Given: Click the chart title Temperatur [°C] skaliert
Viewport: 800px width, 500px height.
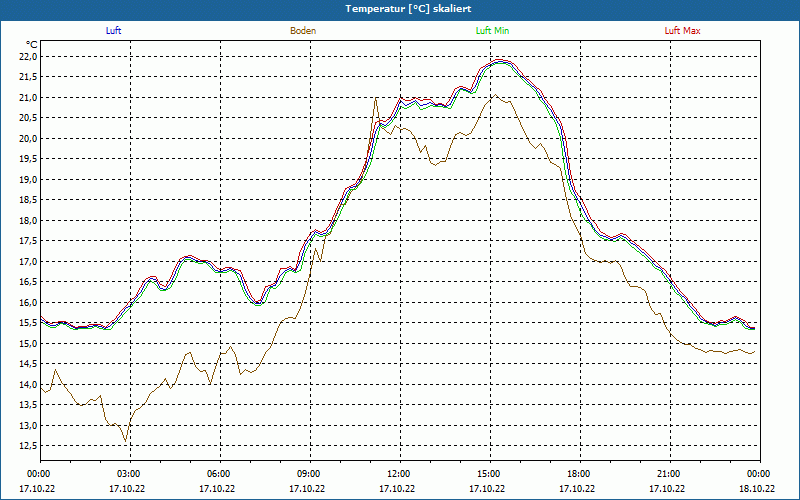Looking at the screenshot, I should coord(408,9).
